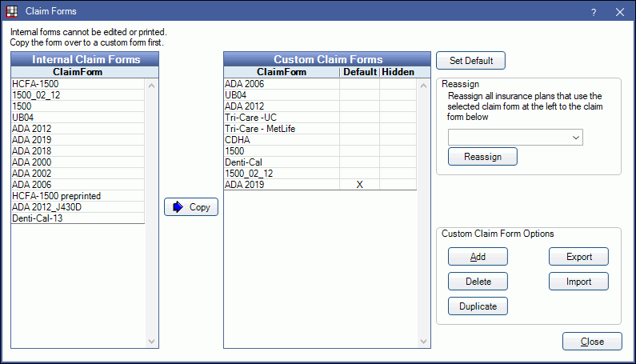Click the Duplicate button
This screenshot has width=636, height=364.
point(478,306)
